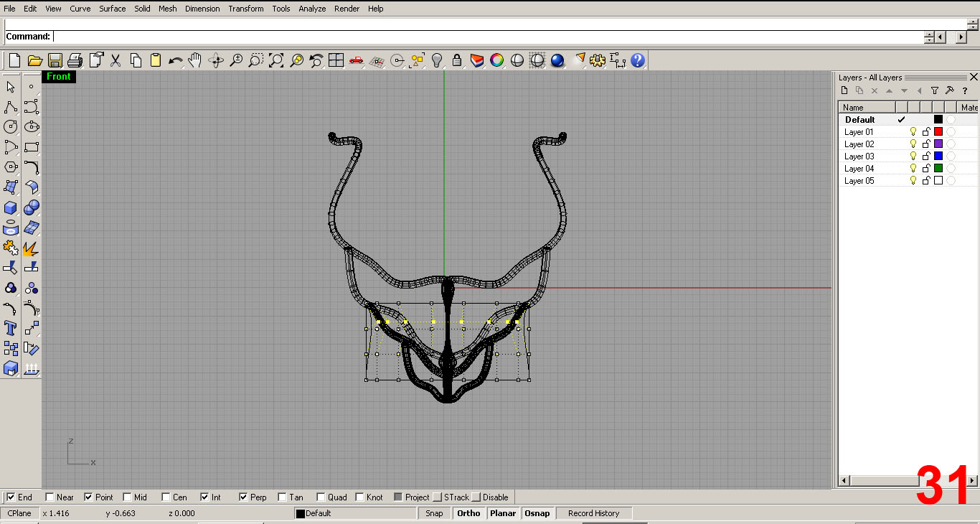Click the New file icon

(14, 60)
